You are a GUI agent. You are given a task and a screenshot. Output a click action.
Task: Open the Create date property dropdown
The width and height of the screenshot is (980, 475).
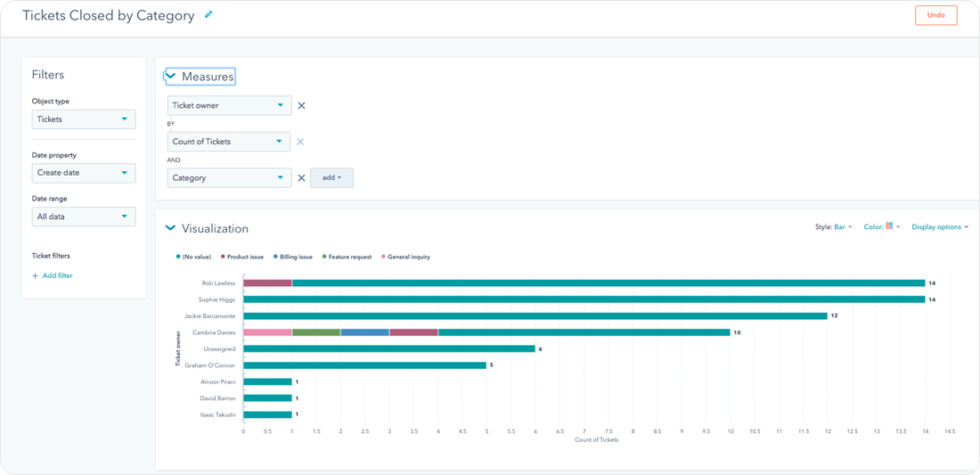coord(84,173)
